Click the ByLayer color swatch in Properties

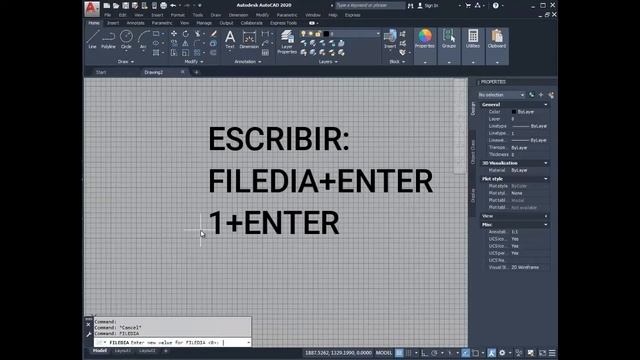coord(514,111)
